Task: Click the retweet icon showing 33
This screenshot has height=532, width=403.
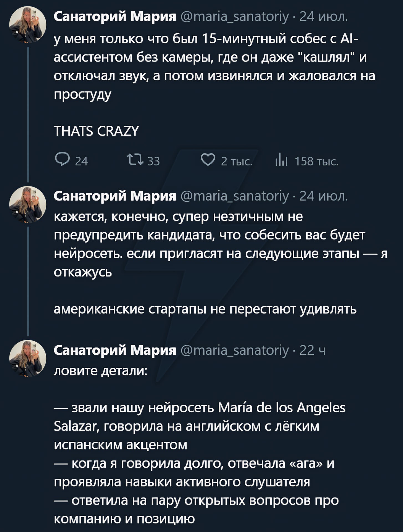Action: 134,160
